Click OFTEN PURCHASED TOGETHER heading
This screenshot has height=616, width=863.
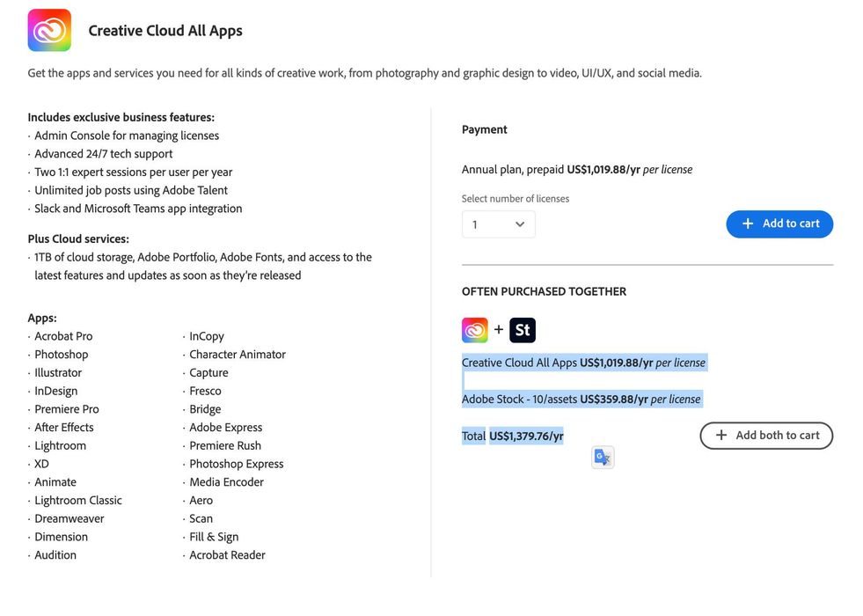point(544,291)
